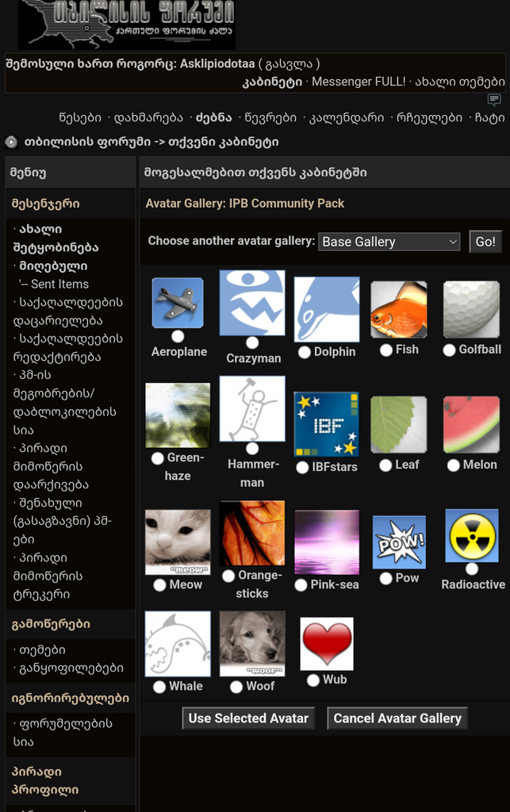Open კაბინეტი link in header
The width and height of the screenshot is (510, 812).
272,82
